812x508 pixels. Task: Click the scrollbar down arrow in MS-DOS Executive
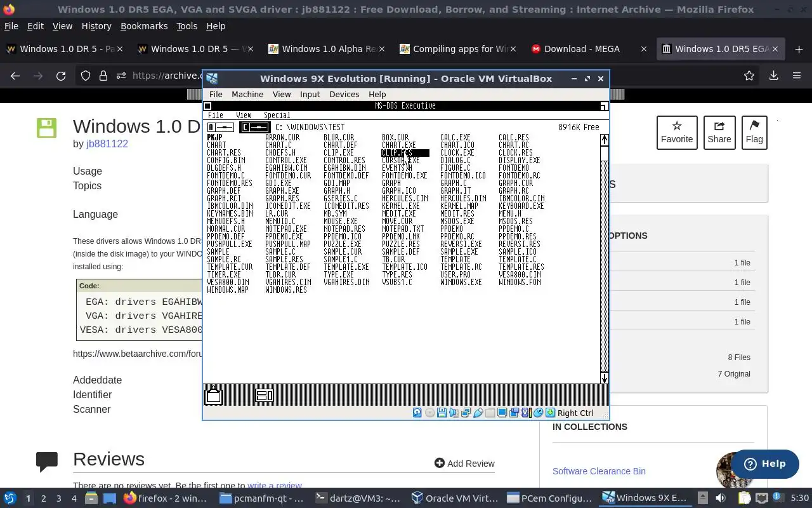tap(605, 378)
